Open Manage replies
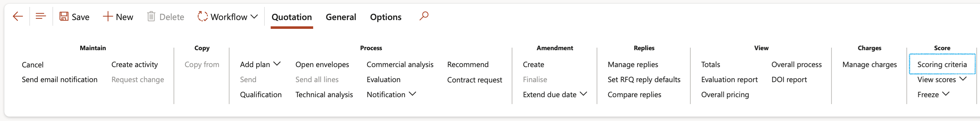This screenshot has width=980, height=121. coord(633,65)
